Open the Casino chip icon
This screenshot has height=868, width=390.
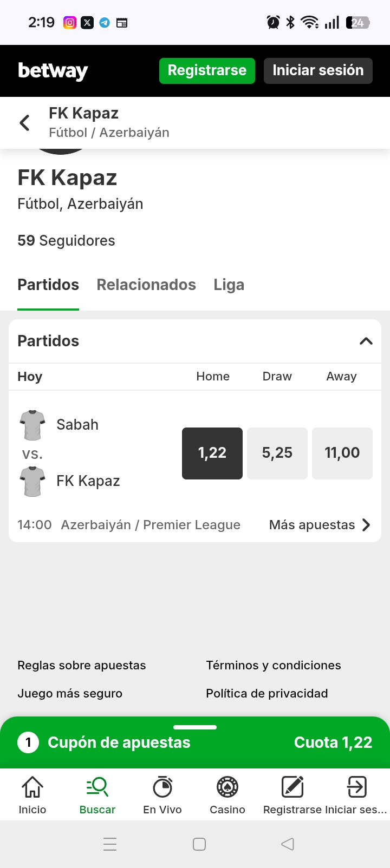coord(227,787)
